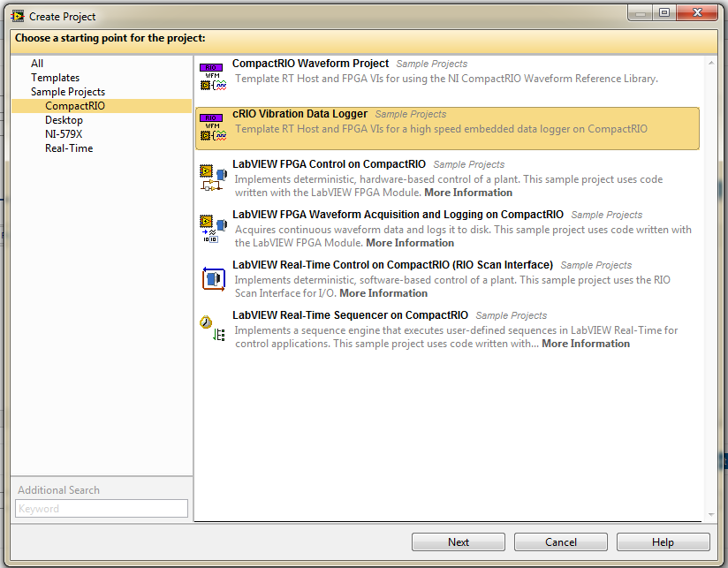Click the CompactRIO Waveform Project icon
The image size is (728, 568).
tap(213, 77)
